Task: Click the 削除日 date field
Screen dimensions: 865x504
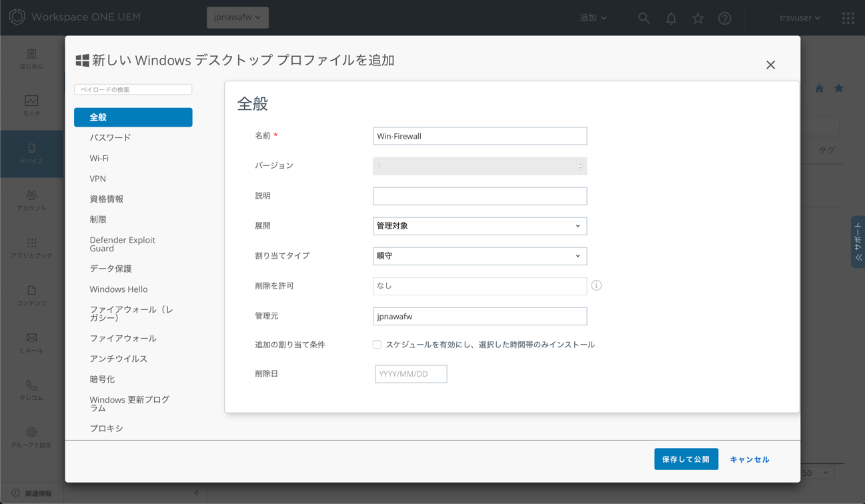Action: [411, 374]
